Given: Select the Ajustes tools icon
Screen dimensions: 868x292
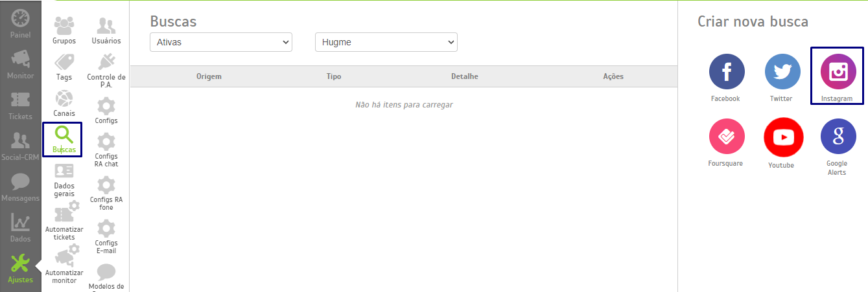Looking at the screenshot, I should click(20, 264).
